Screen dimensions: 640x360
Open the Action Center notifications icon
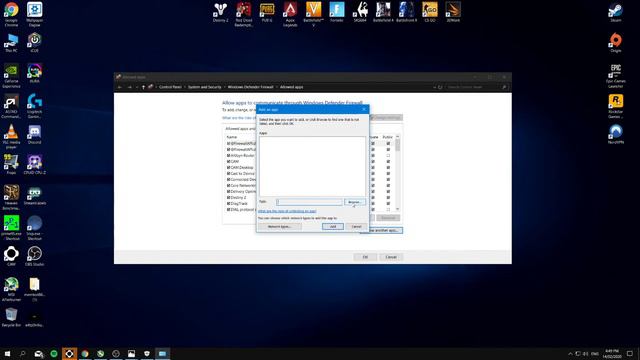630,353
